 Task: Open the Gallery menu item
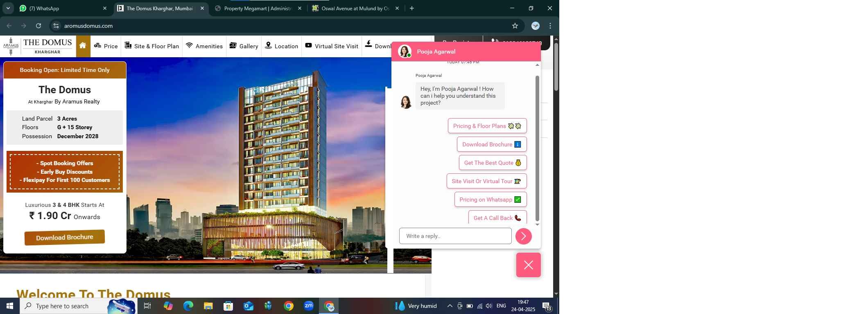click(x=244, y=46)
